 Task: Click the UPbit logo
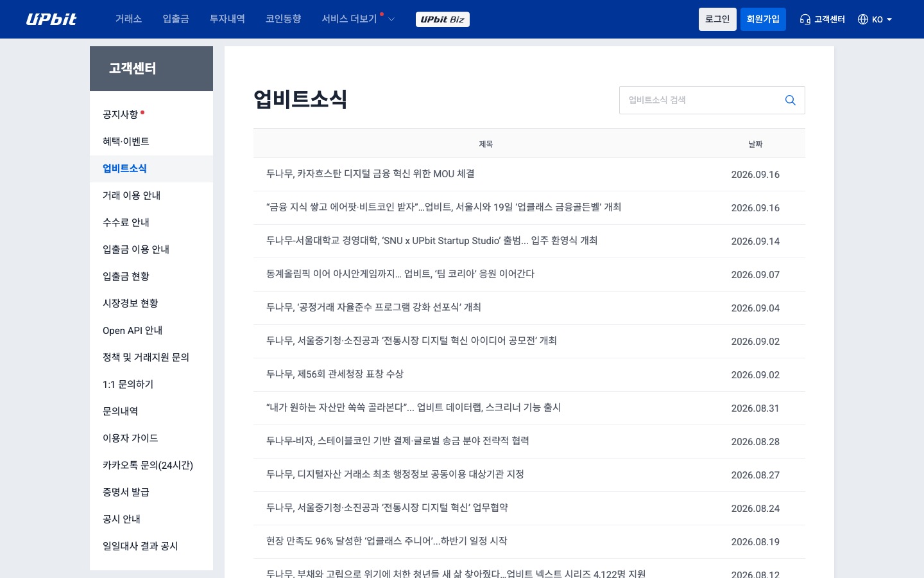pos(51,19)
